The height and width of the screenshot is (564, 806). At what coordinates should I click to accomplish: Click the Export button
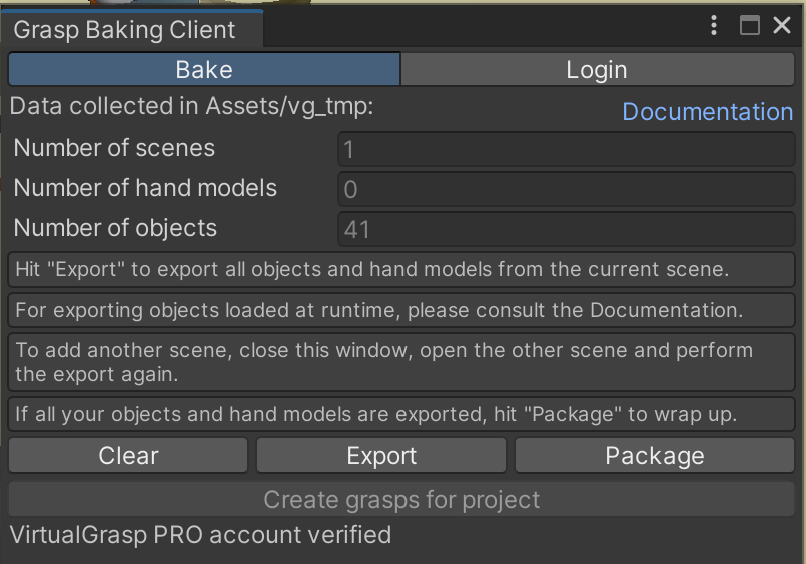[381, 456]
